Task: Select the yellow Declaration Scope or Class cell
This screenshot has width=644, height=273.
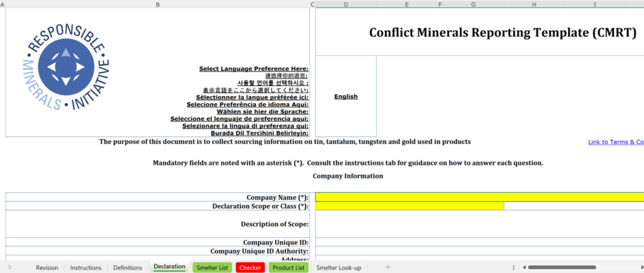Action: pos(409,206)
